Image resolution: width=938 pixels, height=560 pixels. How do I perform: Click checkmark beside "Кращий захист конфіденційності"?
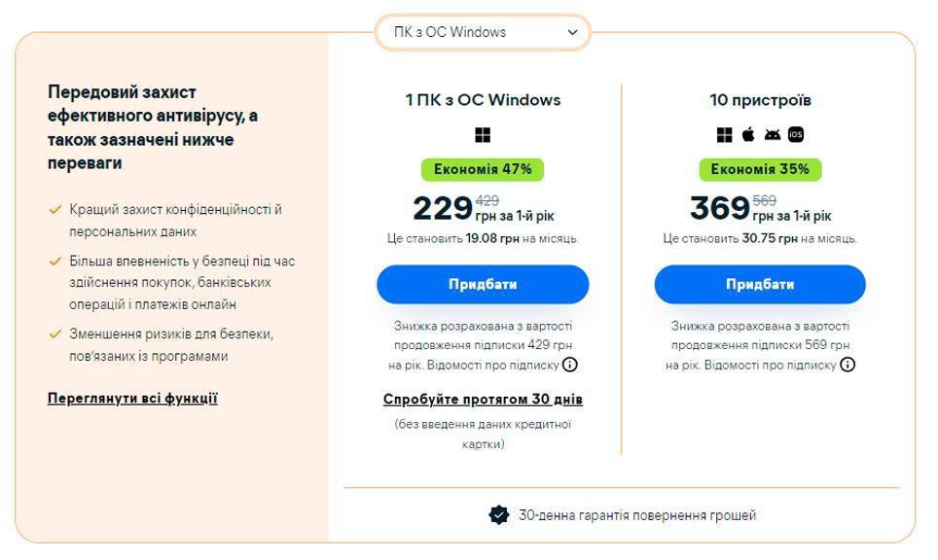(x=55, y=209)
